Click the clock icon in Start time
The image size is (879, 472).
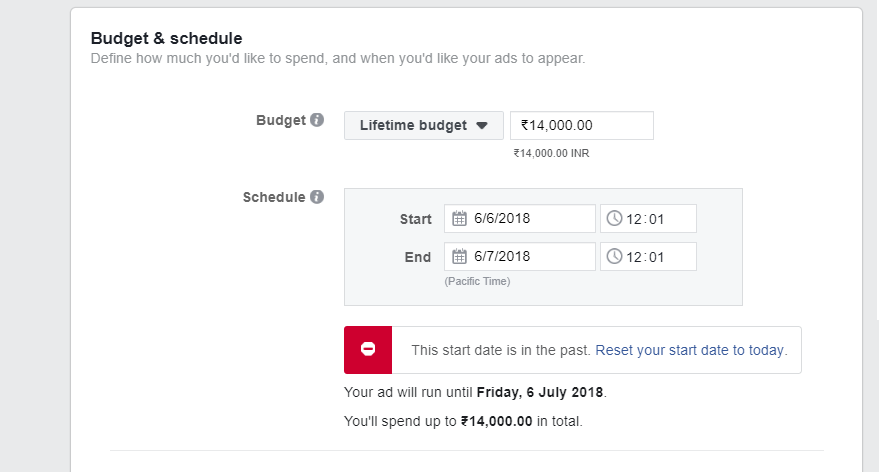(x=615, y=219)
